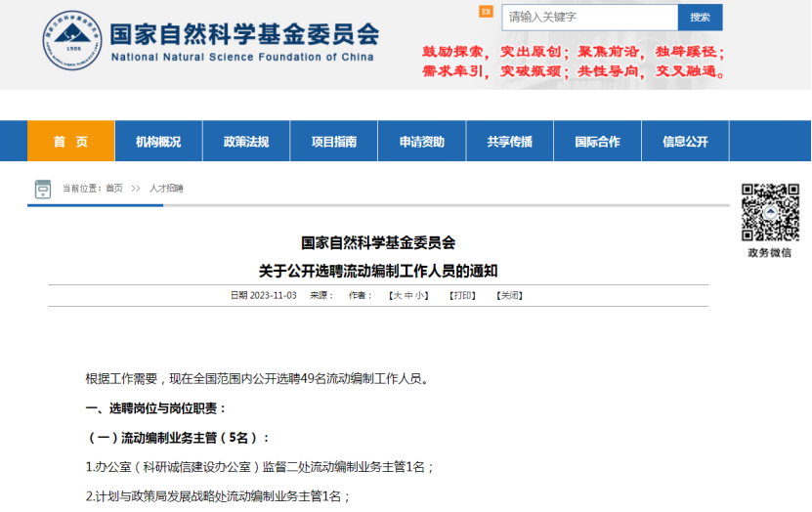
Task: Go to the 信息公开 menu item
Action: (x=685, y=142)
